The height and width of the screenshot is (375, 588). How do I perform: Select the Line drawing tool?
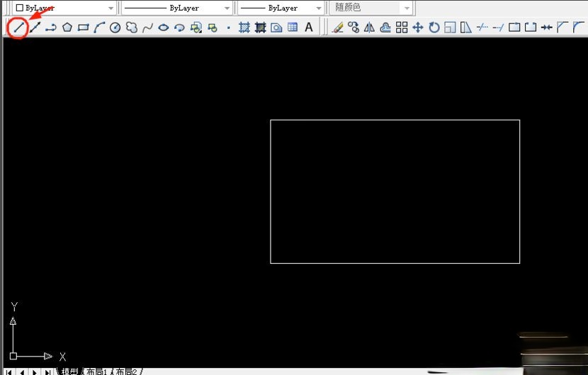click(18, 28)
